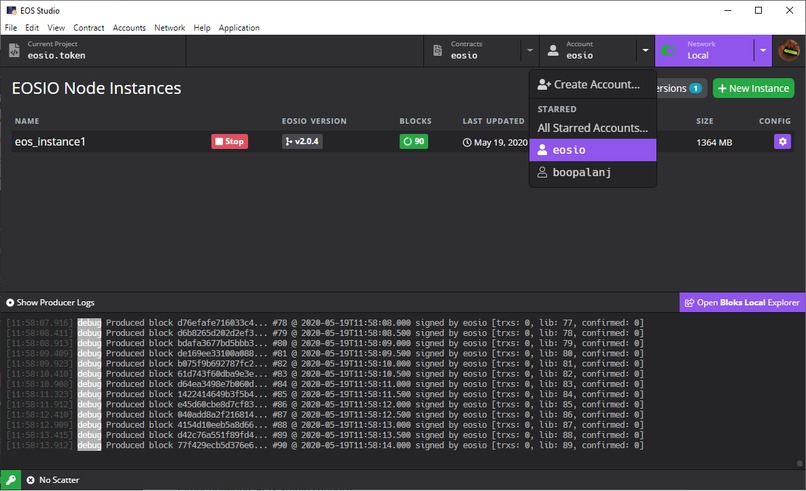Open the View menu
The image size is (806, 491).
(x=56, y=28)
